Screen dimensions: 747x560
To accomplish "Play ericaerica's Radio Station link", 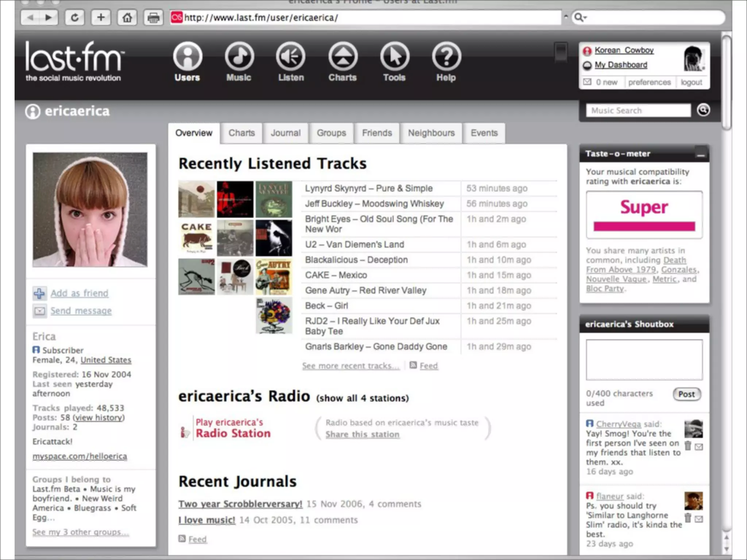I will point(233,428).
